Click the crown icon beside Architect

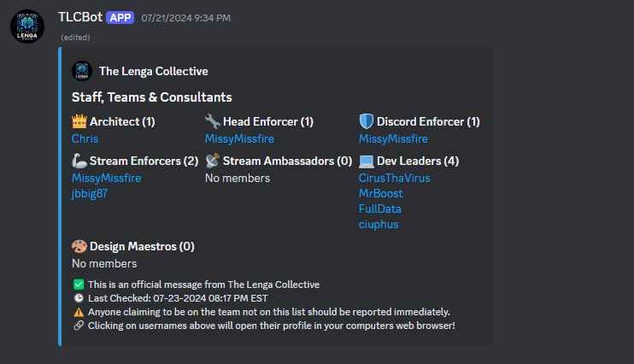(x=79, y=121)
